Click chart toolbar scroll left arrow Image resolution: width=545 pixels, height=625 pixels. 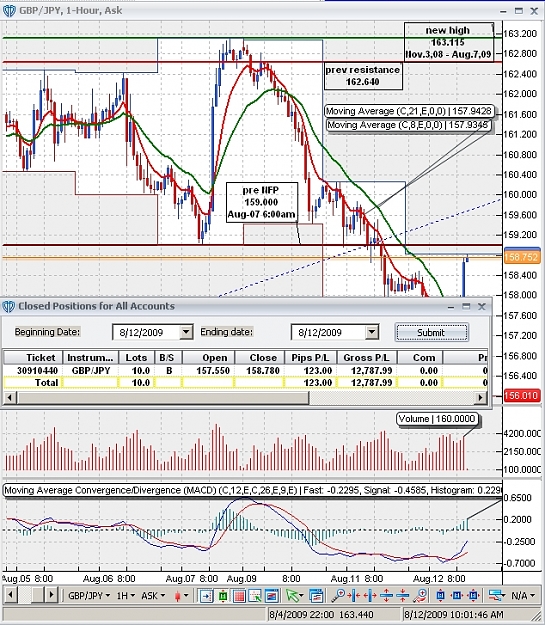[x=10, y=596]
